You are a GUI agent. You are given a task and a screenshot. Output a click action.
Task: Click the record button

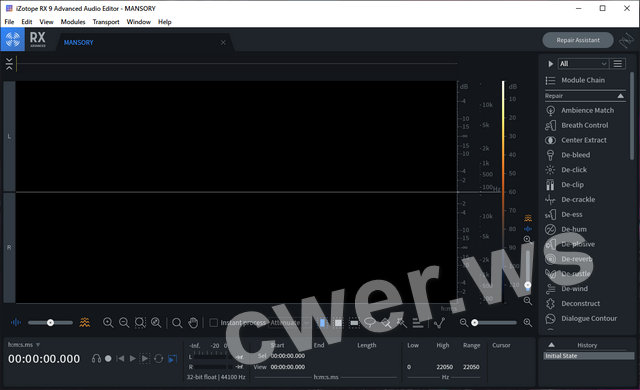[108, 359]
